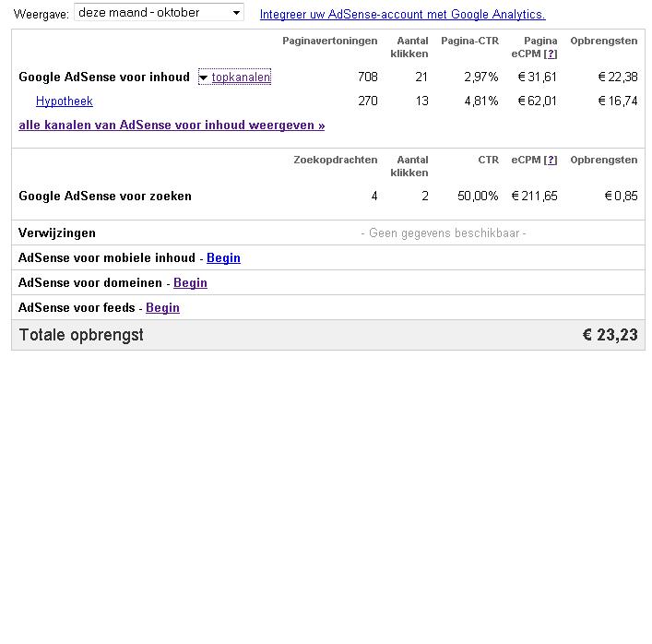Select Hypotheek page views value 270
This screenshot has height=644, width=652.
[368, 101]
